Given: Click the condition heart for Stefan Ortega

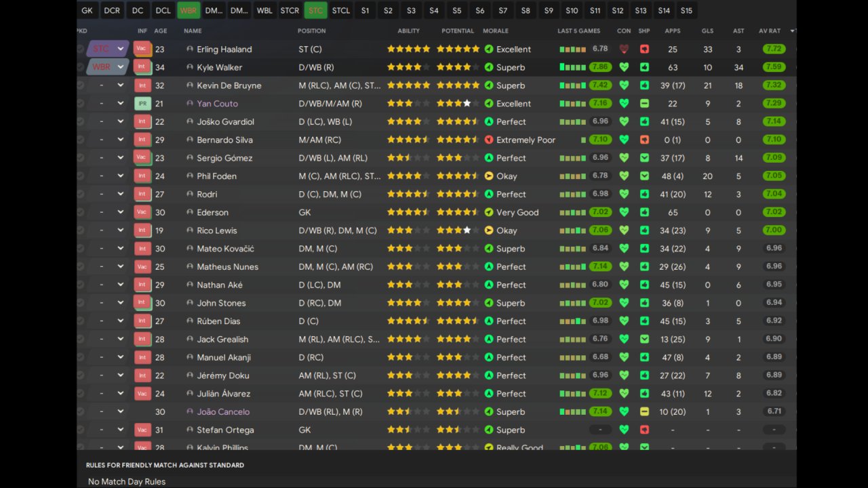Looking at the screenshot, I should coord(624,430).
